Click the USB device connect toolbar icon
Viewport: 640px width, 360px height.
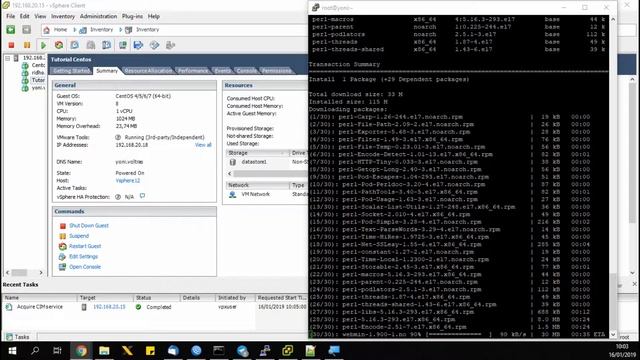pyautogui.click(x=170, y=45)
